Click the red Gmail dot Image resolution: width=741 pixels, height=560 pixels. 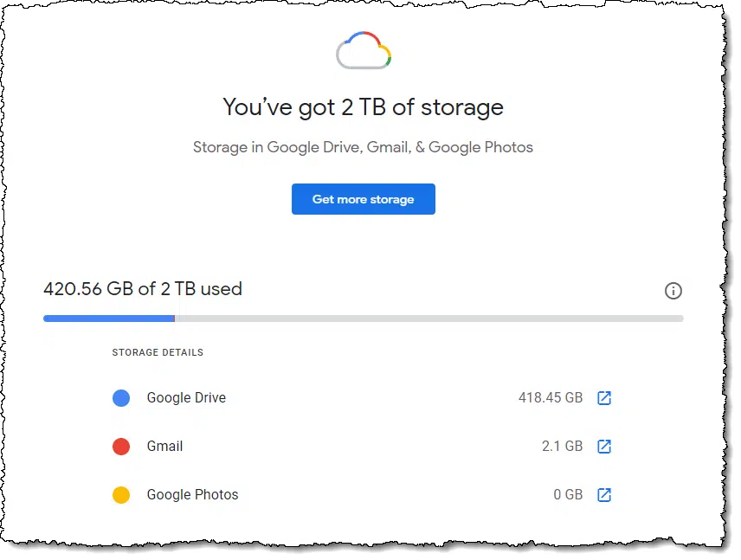[121, 446]
